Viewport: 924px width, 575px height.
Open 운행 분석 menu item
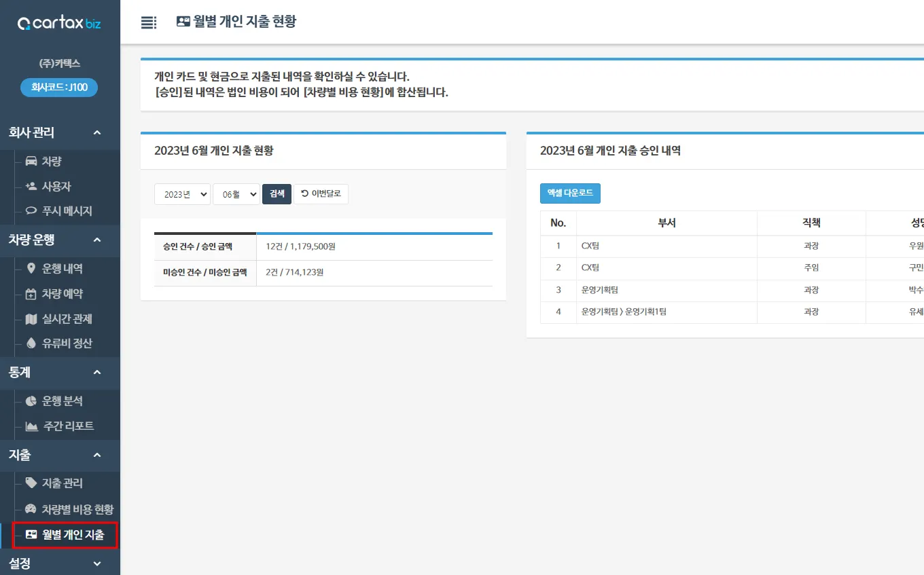tap(63, 401)
